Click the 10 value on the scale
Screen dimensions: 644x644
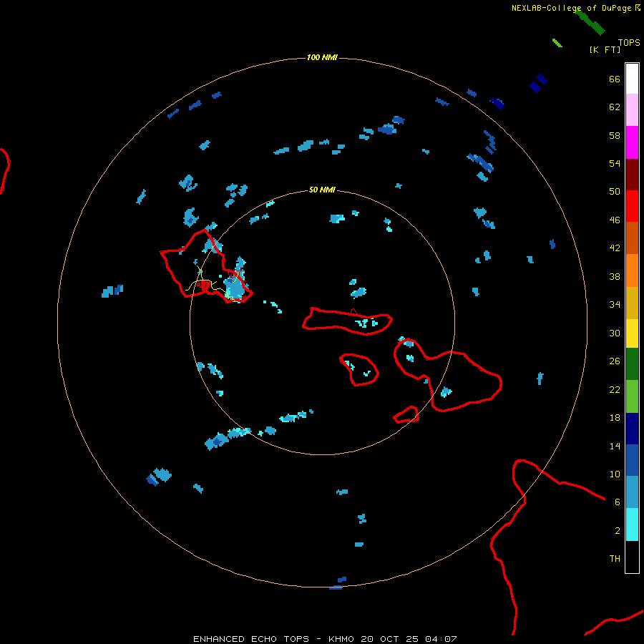[x=615, y=474]
